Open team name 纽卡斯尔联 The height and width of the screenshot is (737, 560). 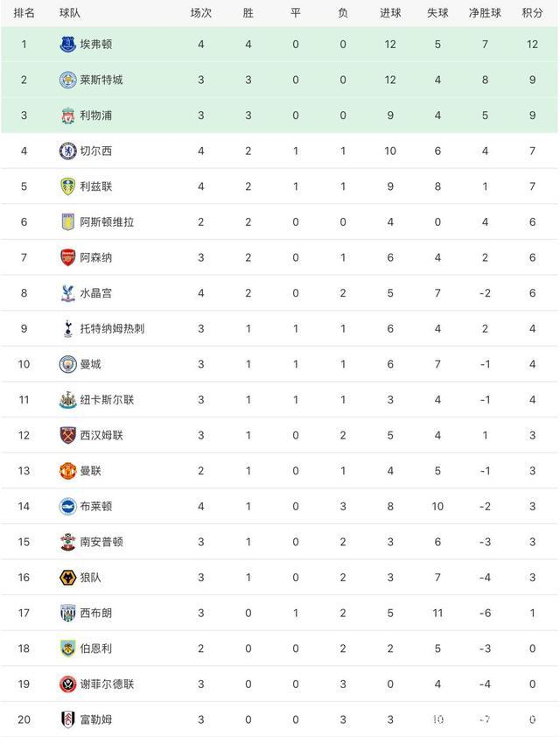point(107,400)
